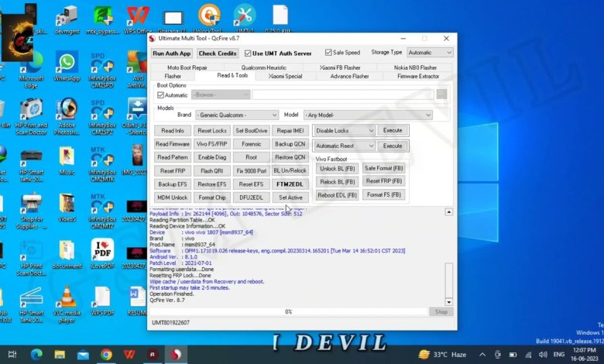Launch the VLC media player shortcut

click(x=67, y=299)
